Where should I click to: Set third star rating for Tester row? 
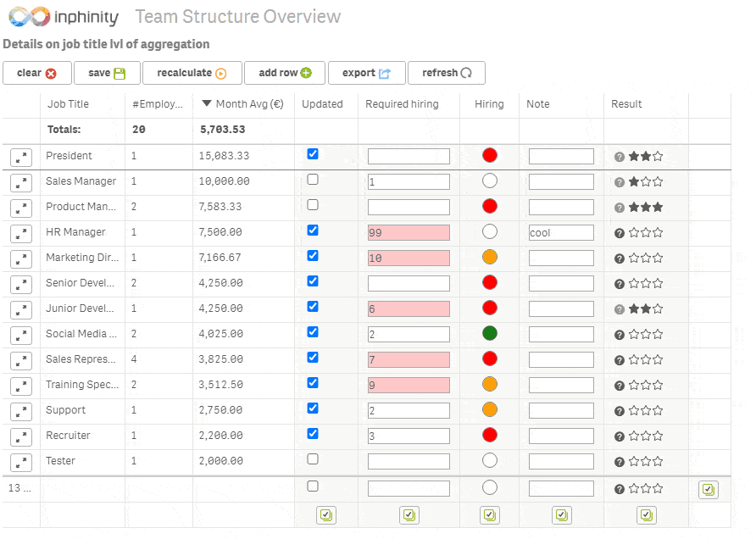pyautogui.click(x=658, y=462)
